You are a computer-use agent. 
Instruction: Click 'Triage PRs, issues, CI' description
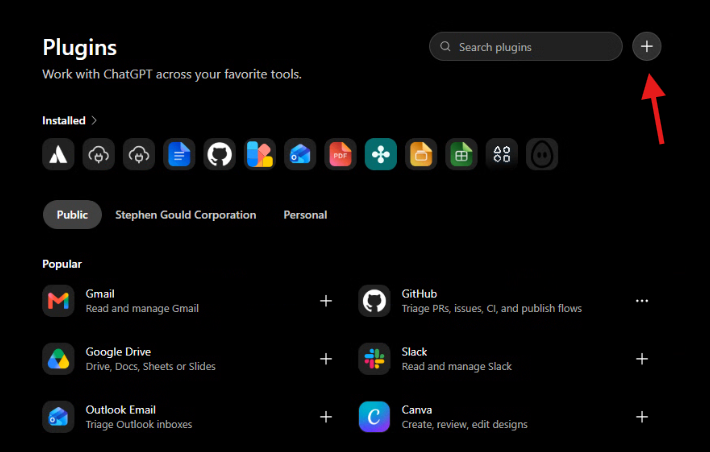point(492,308)
